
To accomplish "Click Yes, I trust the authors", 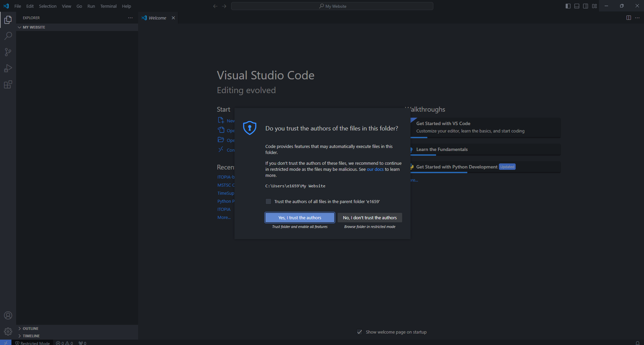I will [x=300, y=218].
